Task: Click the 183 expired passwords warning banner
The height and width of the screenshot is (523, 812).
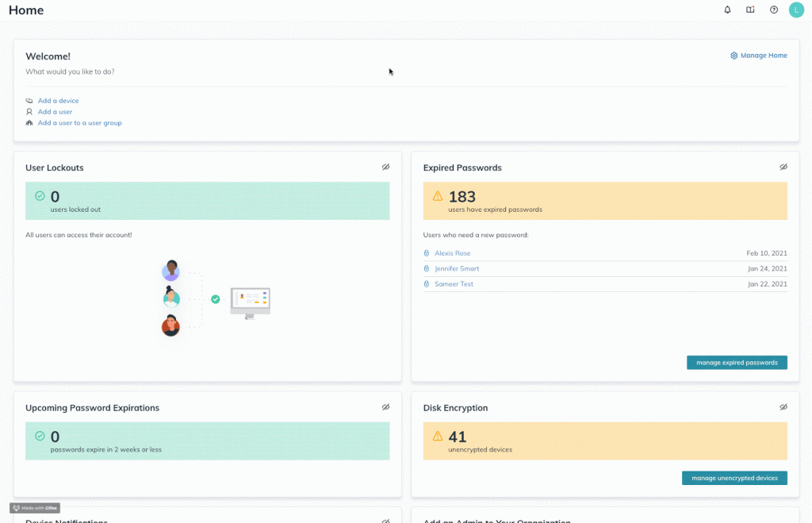Action: (604, 201)
